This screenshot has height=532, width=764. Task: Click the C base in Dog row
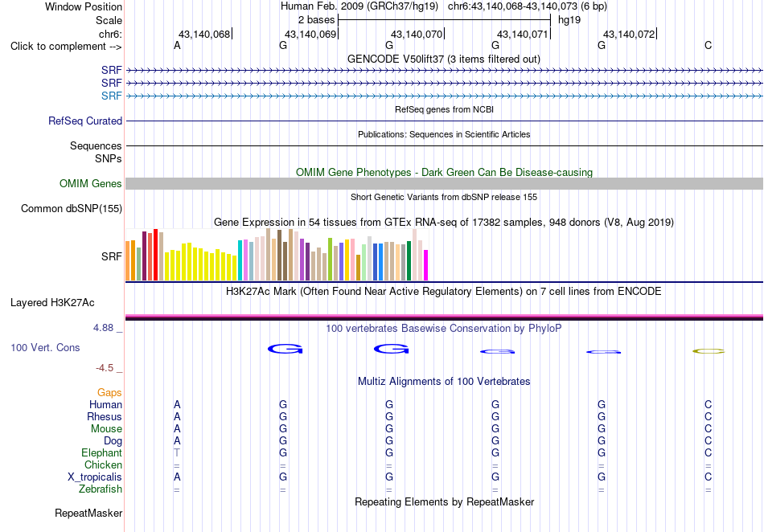tap(708, 441)
